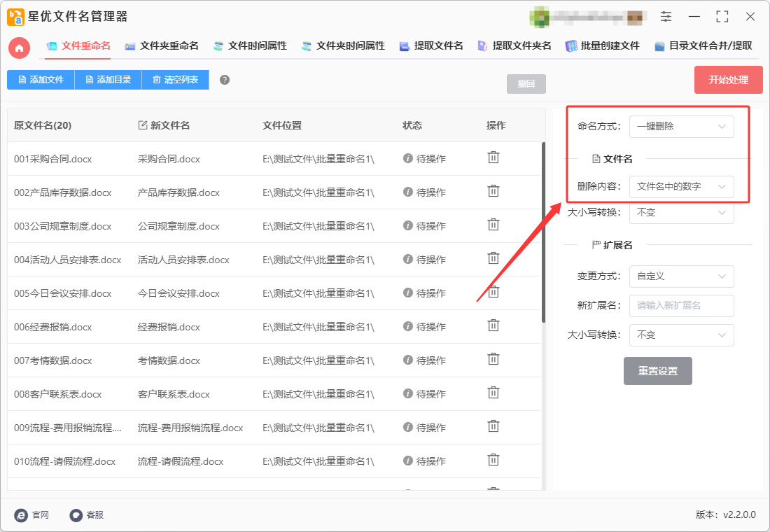This screenshot has width=770, height=532.
Task: Select original name 007考情数据.docx
Action: [x=52, y=360]
